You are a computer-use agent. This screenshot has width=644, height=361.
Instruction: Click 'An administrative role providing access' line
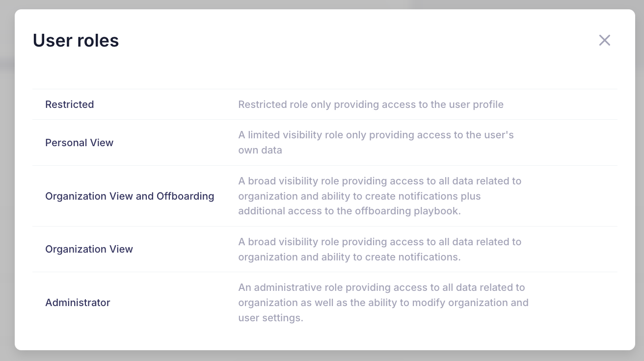381,287
